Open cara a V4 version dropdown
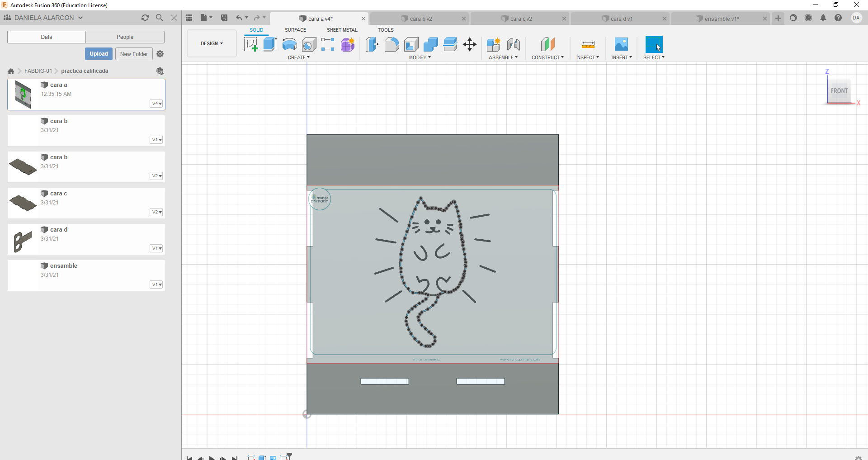 coord(156,104)
